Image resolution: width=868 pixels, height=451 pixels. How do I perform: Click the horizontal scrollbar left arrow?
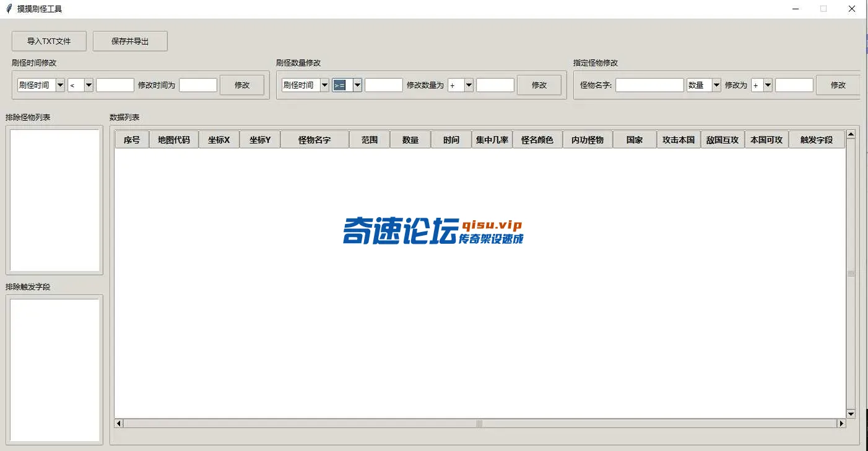119,424
